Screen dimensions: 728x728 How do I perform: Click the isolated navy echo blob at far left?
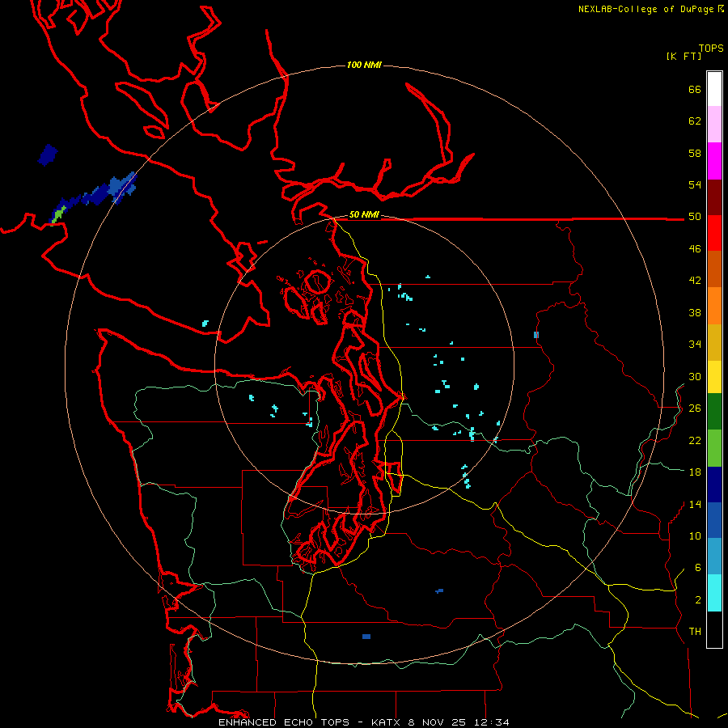(x=48, y=154)
